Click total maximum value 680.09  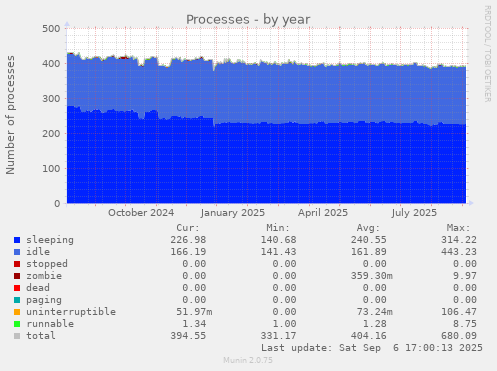(x=459, y=336)
